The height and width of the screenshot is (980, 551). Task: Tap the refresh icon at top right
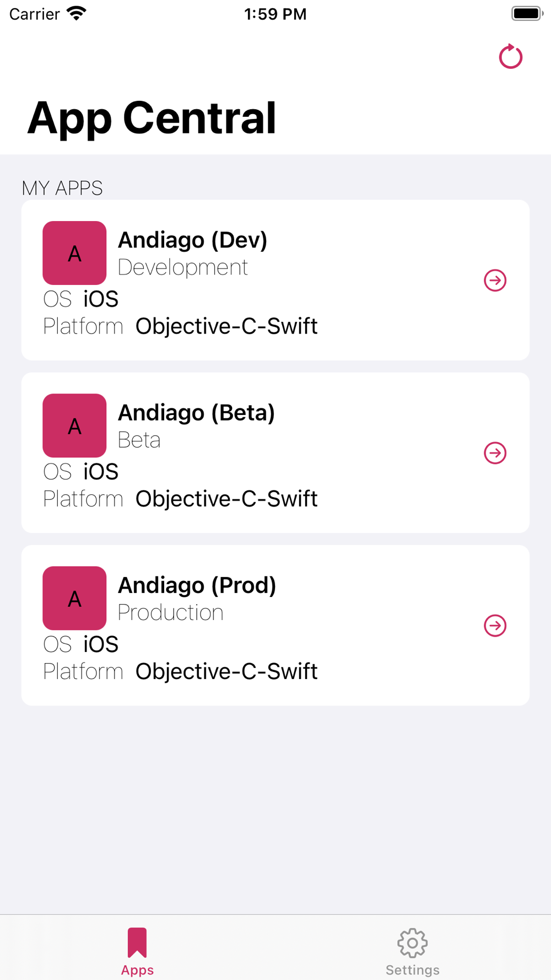pyautogui.click(x=510, y=56)
